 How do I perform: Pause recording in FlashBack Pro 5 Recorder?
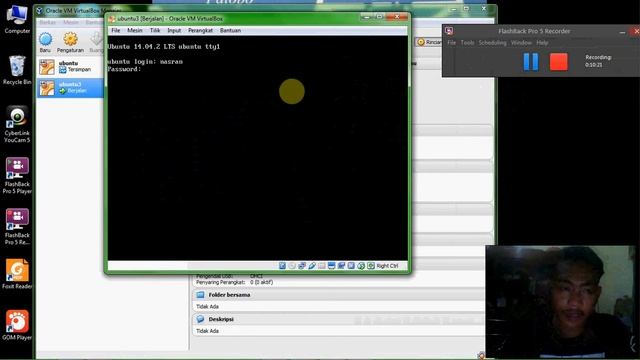[531, 62]
